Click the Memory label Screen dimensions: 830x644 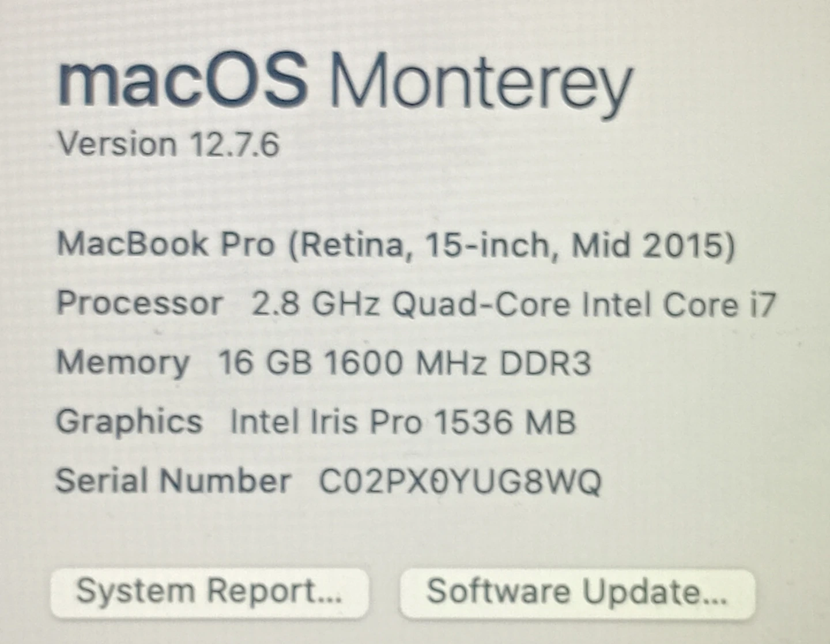point(123,363)
